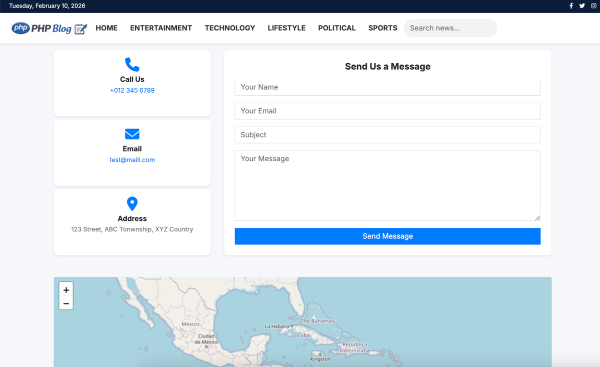Click the blue email envelope icon
Image resolution: width=600 pixels, height=367 pixels.
point(132,134)
